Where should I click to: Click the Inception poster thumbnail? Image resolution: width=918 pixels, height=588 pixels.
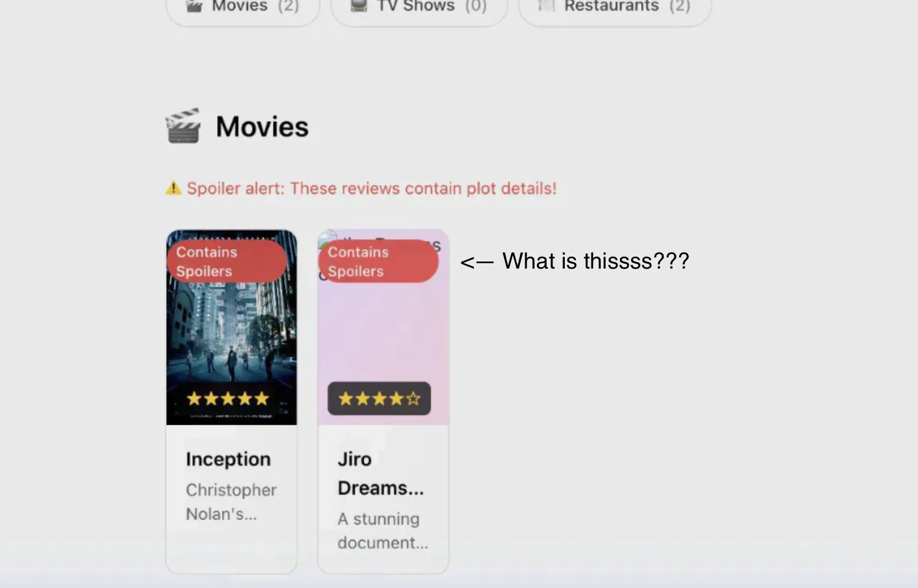231,327
